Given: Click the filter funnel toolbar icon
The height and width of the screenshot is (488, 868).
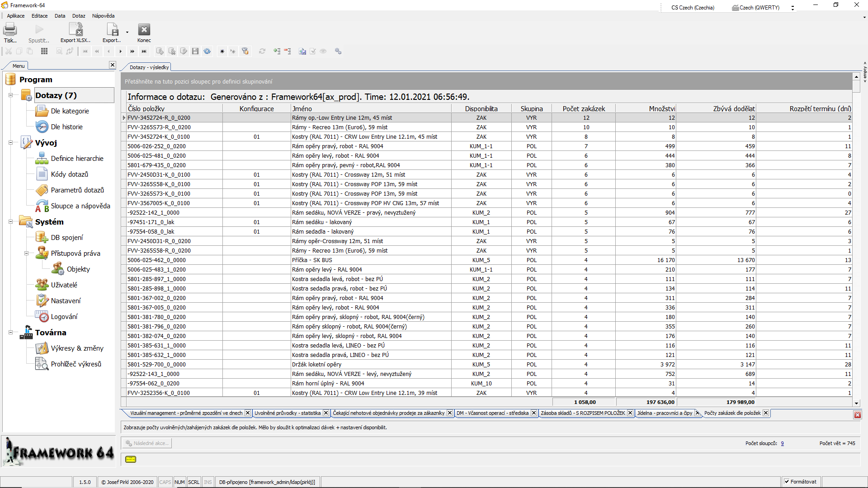Looking at the screenshot, I should [245, 52].
